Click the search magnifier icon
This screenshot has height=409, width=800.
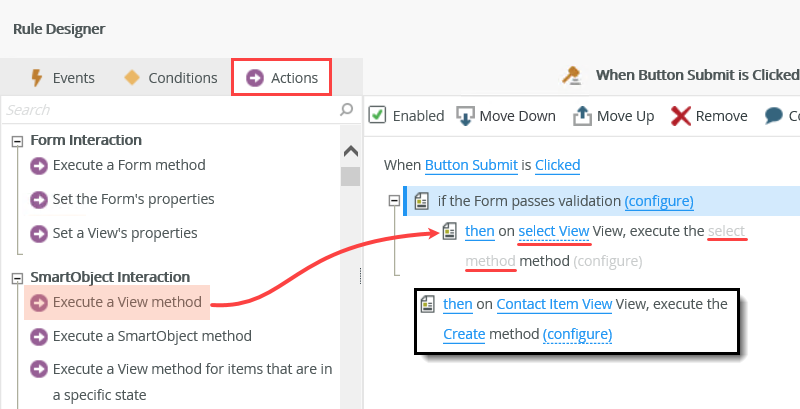click(346, 109)
